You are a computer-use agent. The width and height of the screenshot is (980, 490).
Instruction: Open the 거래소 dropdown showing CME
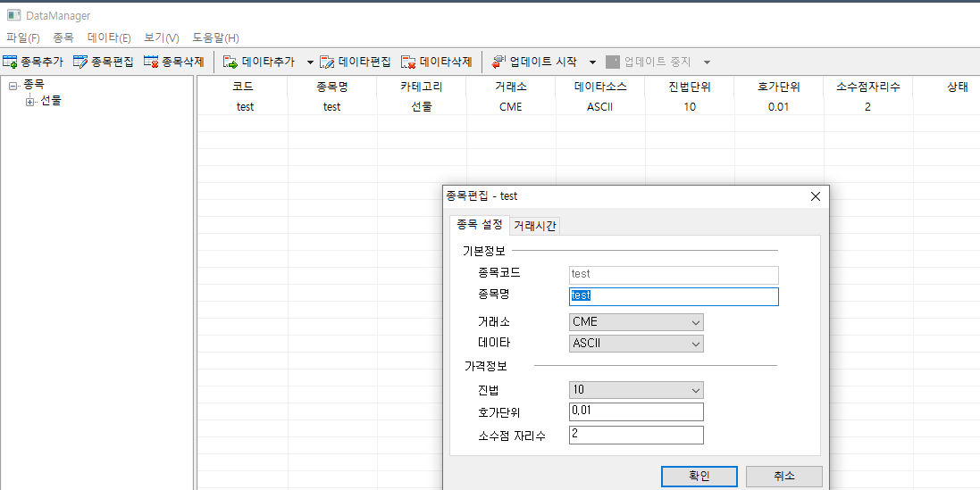point(636,322)
